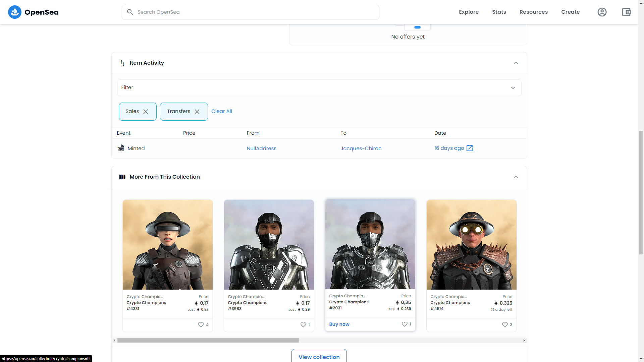Viewport: 644px width, 362px height.
Task: Open the wallet icon in header
Action: tap(626, 12)
